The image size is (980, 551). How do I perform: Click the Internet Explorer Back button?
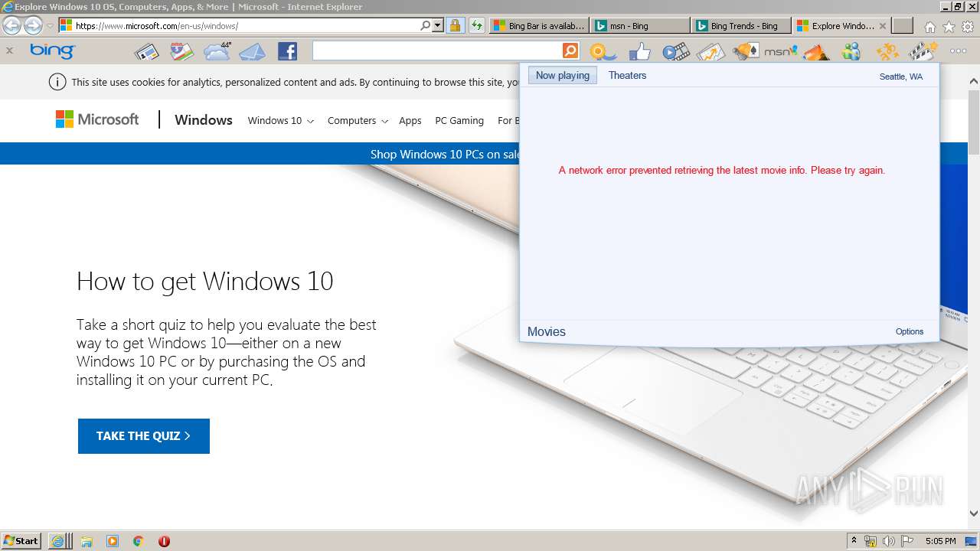(12, 26)
